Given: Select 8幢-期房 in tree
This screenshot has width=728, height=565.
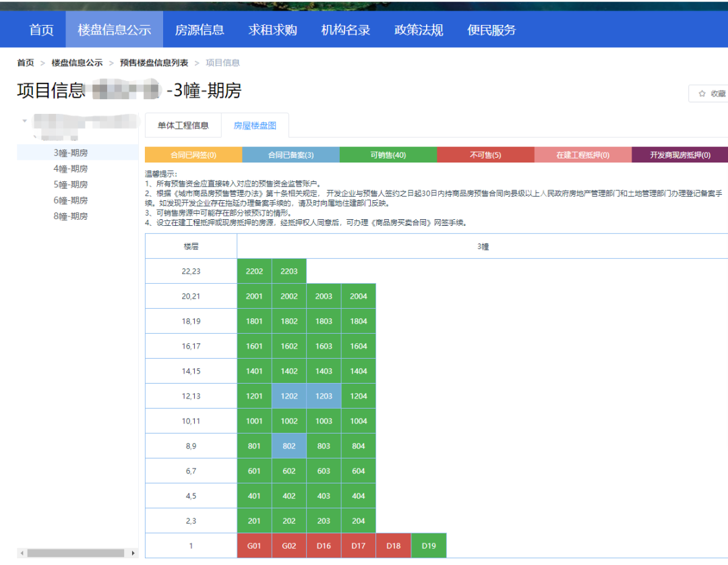Looking at the screenshot, I should coord(71,216).
